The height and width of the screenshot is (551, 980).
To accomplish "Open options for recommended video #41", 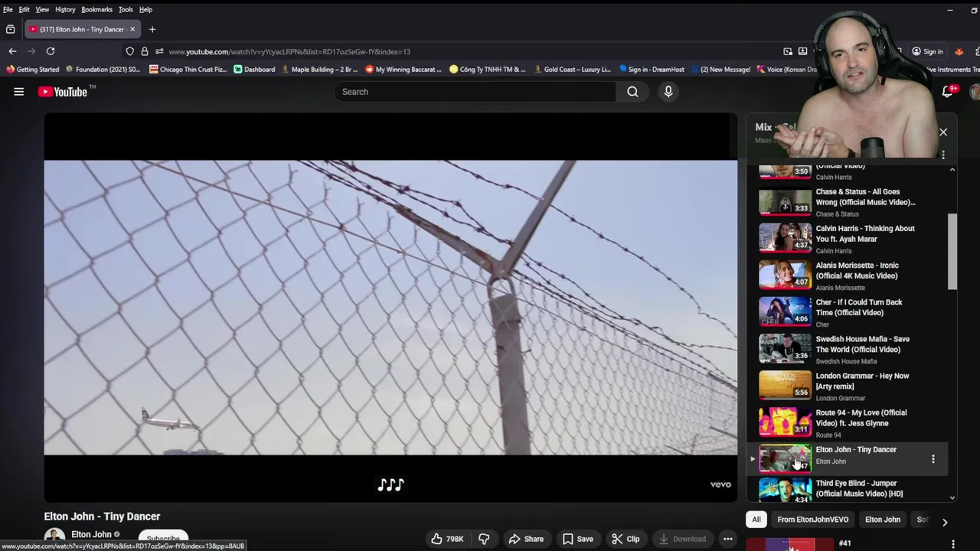I will click(x=952, y=543).
